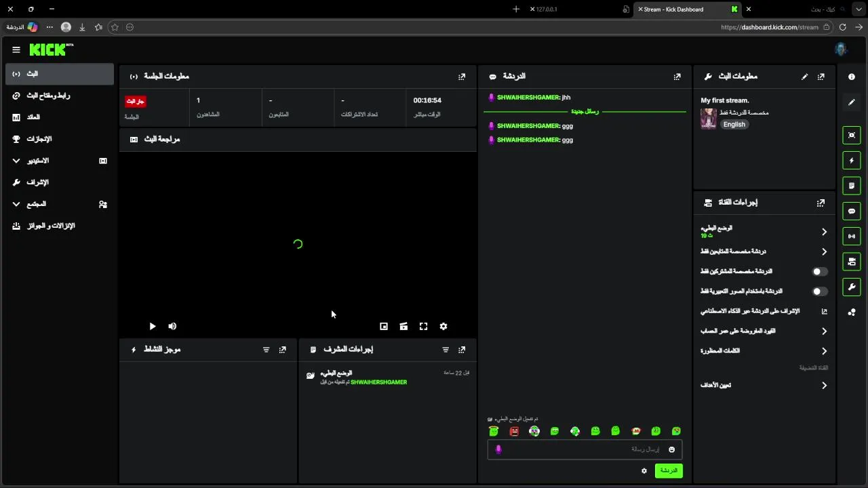Click the info icon in the right rail
Viewport: 868px width, 488px height.
coord(852,77)
